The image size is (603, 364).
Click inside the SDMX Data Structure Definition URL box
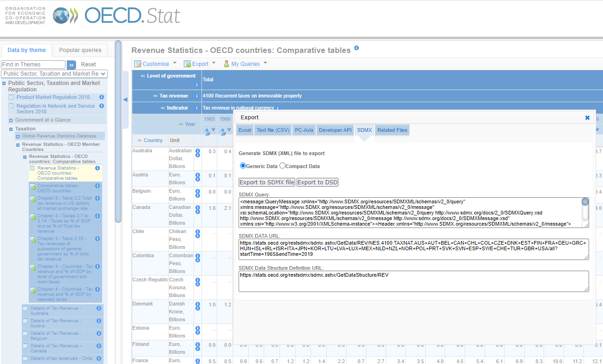(x=414, y=281)
